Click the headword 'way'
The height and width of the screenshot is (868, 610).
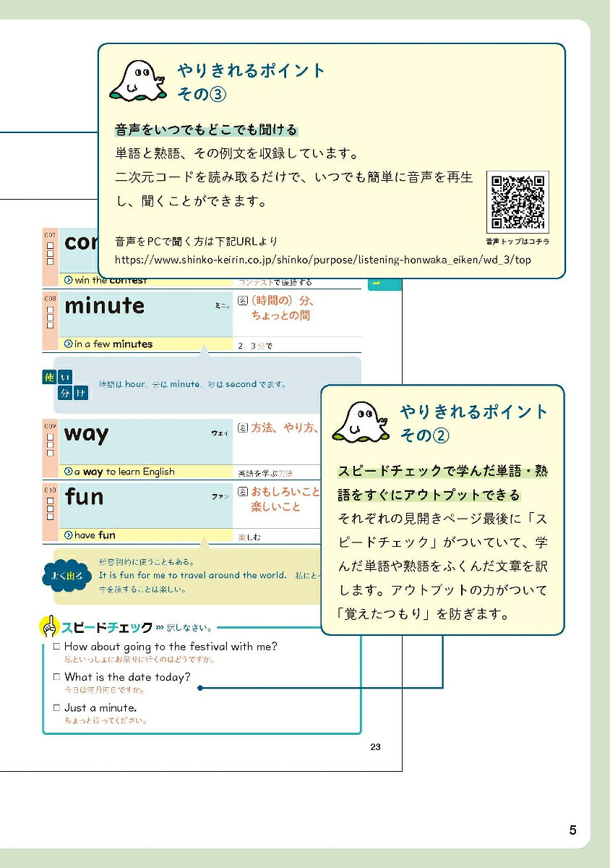tap(86, 434)
